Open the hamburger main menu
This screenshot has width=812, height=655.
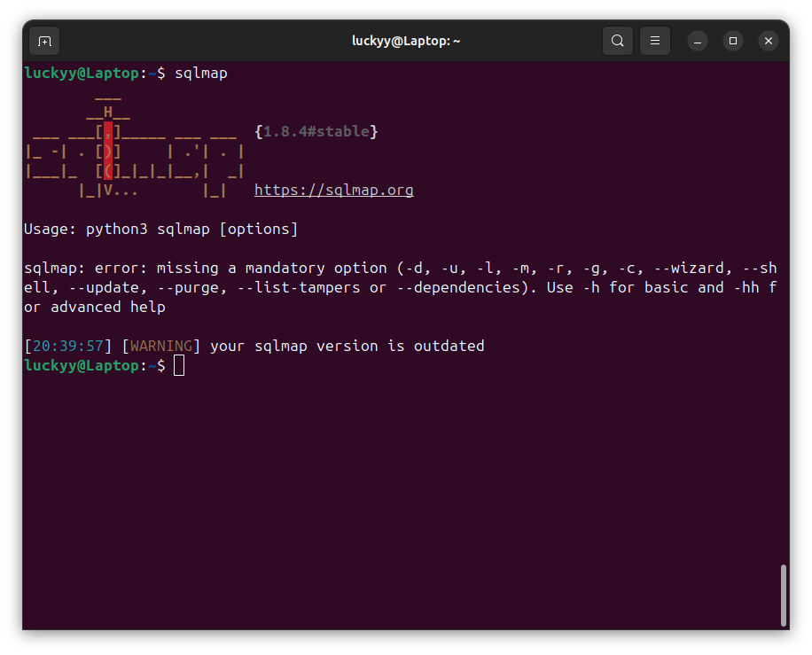[x=655, y=41]
